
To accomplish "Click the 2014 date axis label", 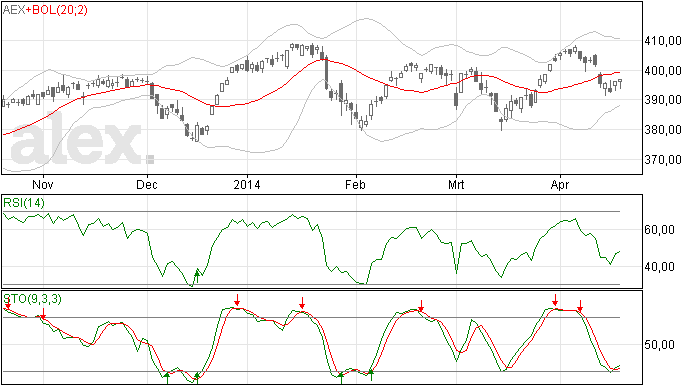I will pyautogui.click(x=247, y=184).
